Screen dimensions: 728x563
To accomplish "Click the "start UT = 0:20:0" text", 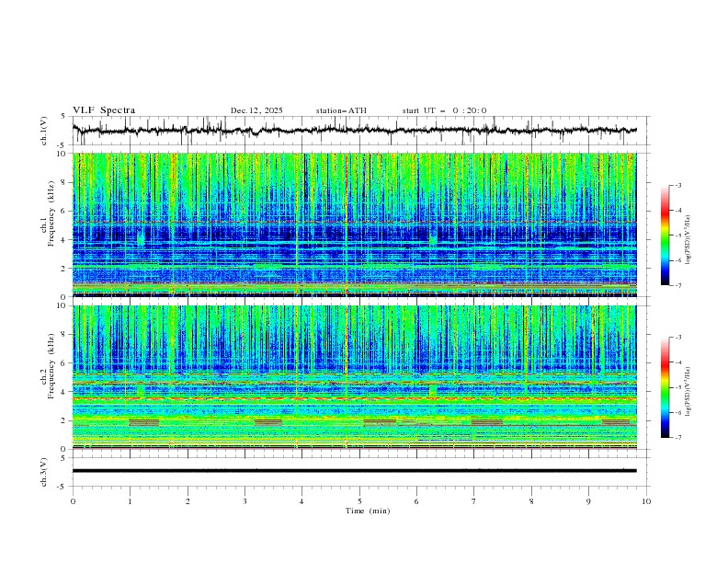I will point(444,110).
